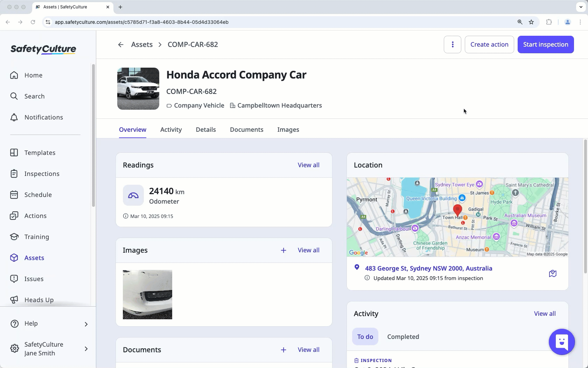The height and width of the screenshot is (368, 588).
Task: Click the page vertical scrollbar
Action: (x=585, y=206)
